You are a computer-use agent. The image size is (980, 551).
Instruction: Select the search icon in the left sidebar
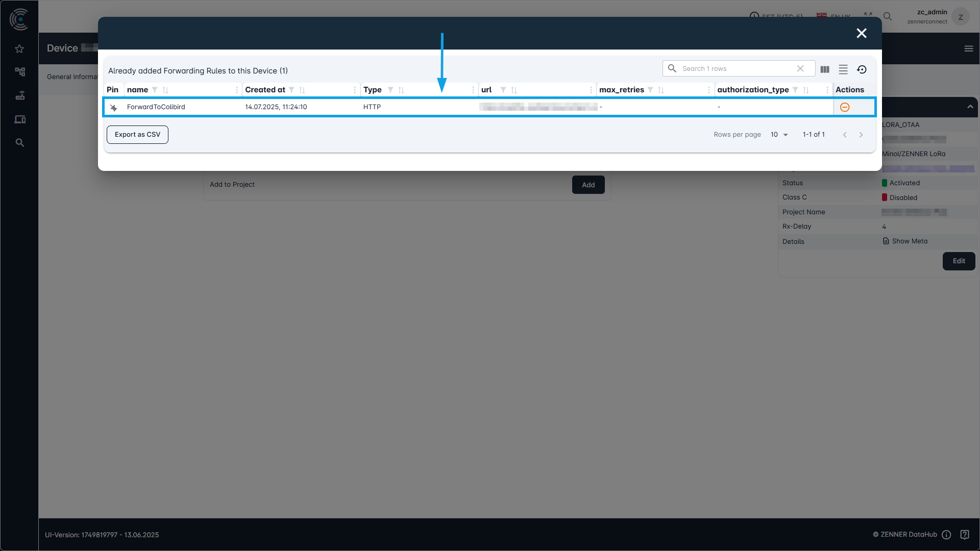tap(19, 143)
